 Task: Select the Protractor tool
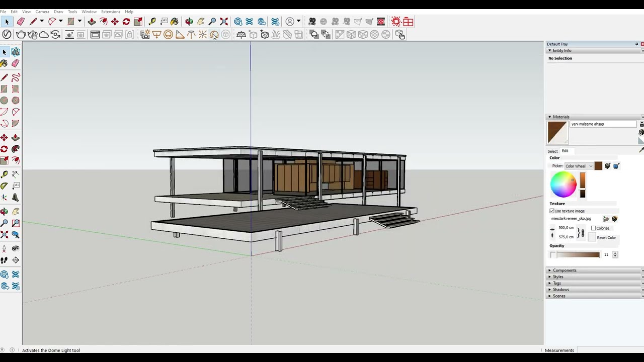pos(5,186)
